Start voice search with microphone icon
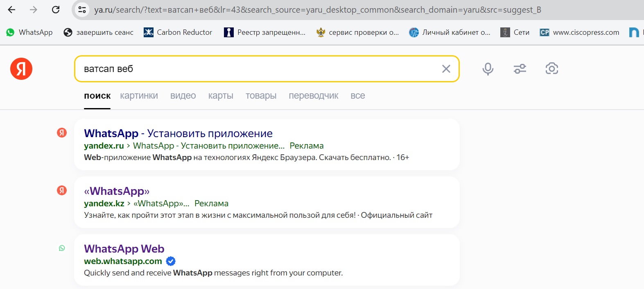Viewport: 644px width, 289px height. [x=488, y=69]
